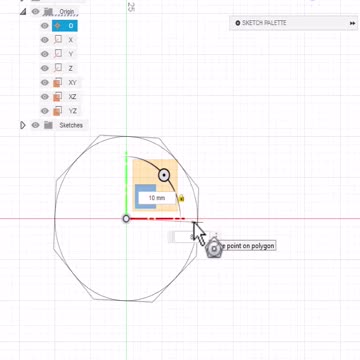This screenshot has width=360, height=360.
Task: Click the origin point icon next to O
Action: pyautogui.click(x=58, y=26)
